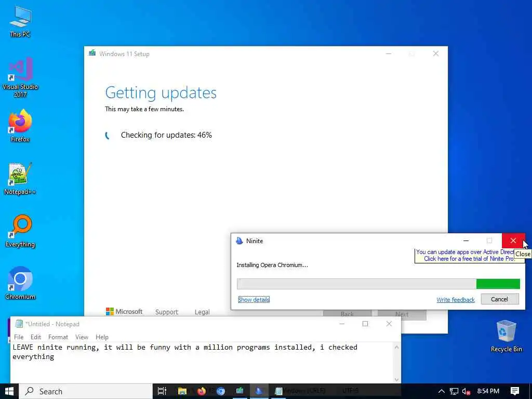Open the muted volume tray icon
This screenshot has height=399, width=532.
point(466,391)
